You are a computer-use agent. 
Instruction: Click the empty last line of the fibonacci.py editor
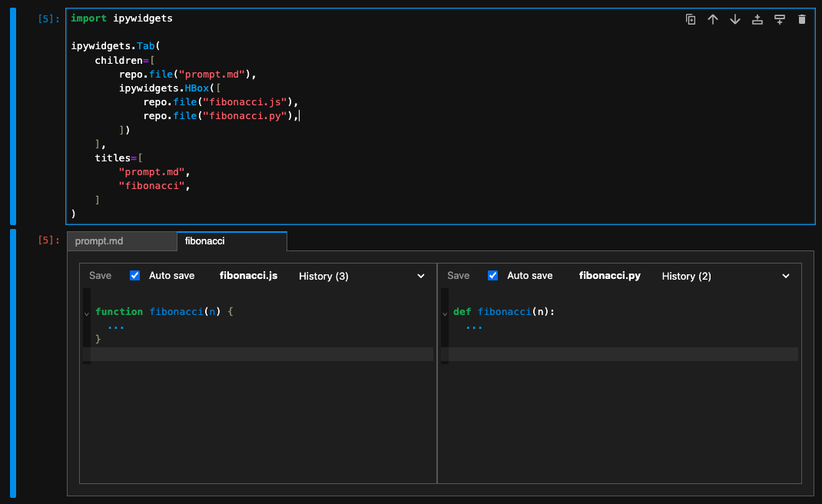623,354
